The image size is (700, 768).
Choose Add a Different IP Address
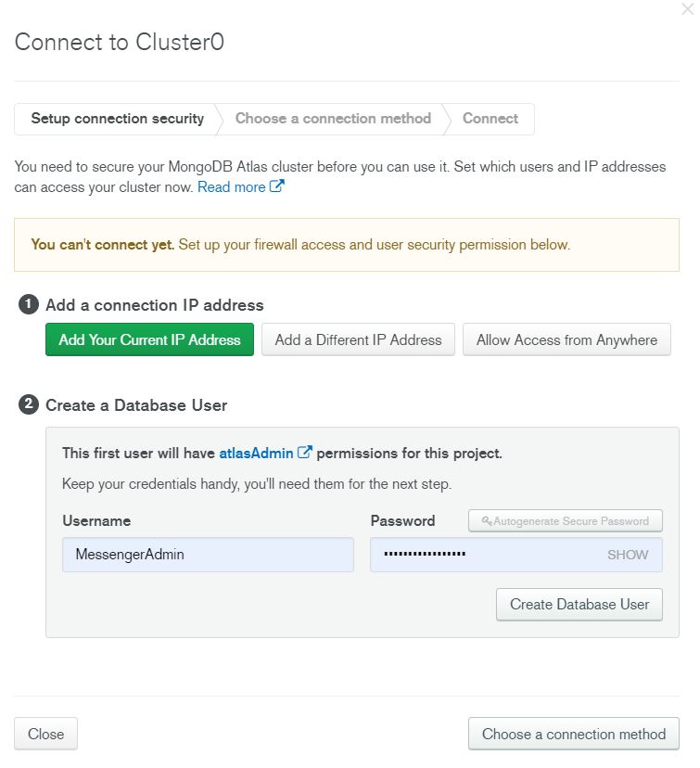click(x=358, y=339)
